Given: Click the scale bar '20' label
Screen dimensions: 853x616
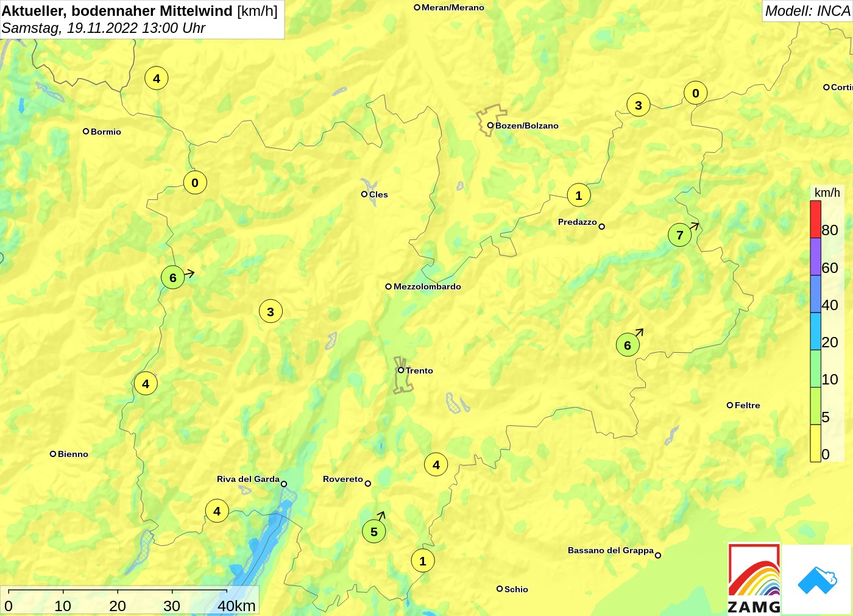Looking at the screenshot, I should [x=118, y=606].
